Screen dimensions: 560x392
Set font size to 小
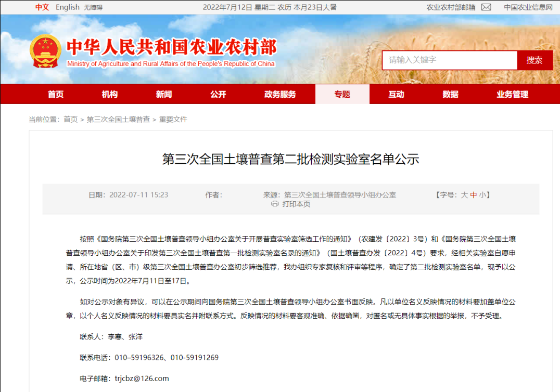click(482, 195)
